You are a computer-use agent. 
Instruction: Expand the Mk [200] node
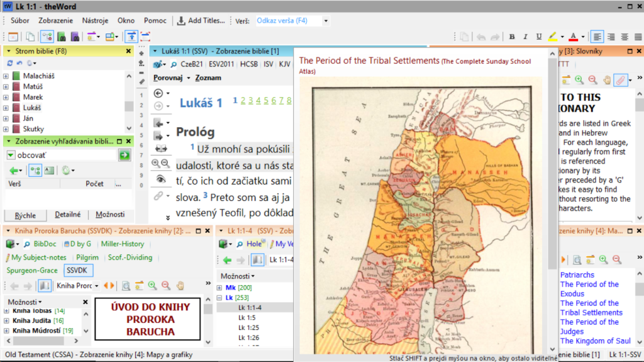point(219,288)
